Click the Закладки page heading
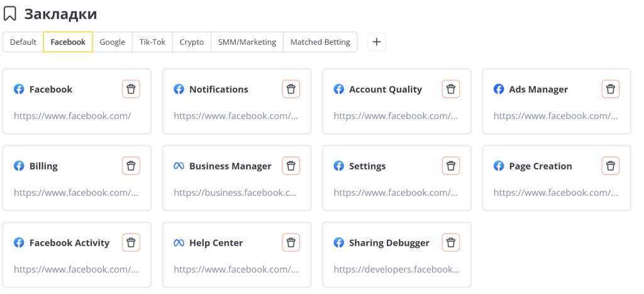 click(60, 14)
